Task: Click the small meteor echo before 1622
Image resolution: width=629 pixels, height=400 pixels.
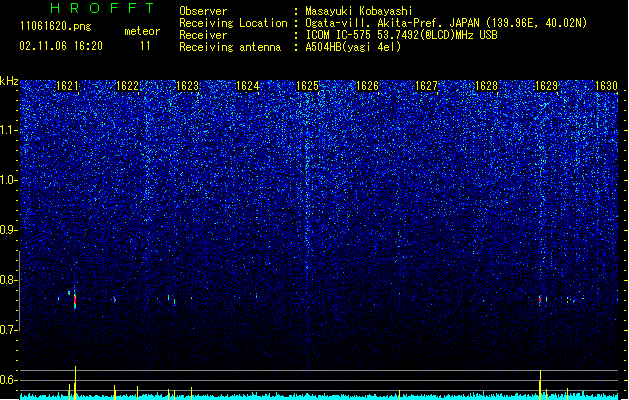Action: tap(114, 299)
